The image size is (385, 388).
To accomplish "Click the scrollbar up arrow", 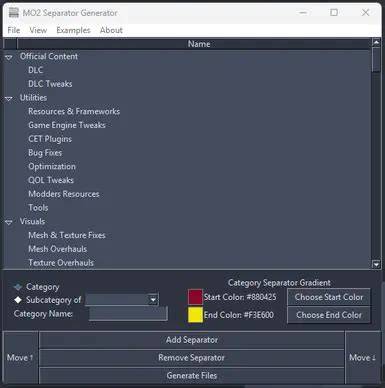I will 376,43.
